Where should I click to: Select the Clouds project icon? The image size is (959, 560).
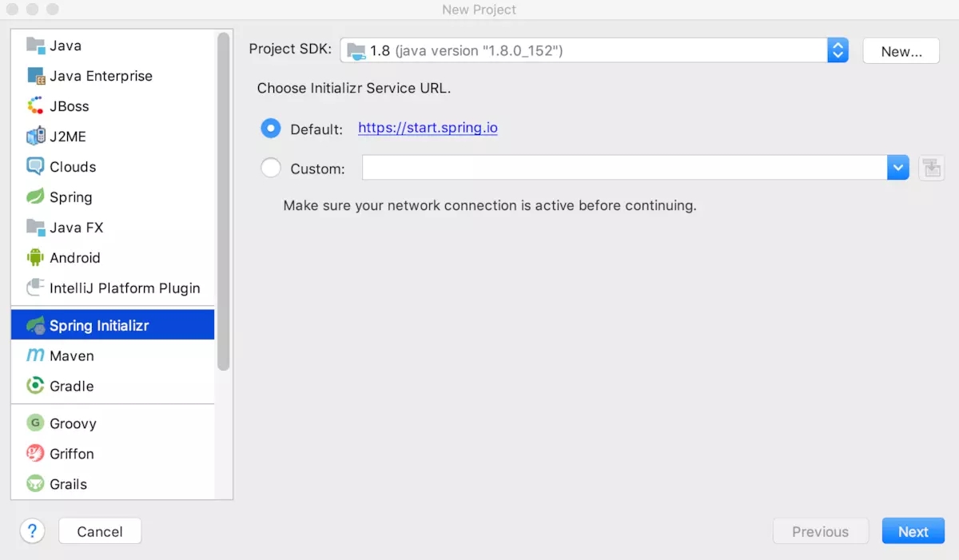35,167
